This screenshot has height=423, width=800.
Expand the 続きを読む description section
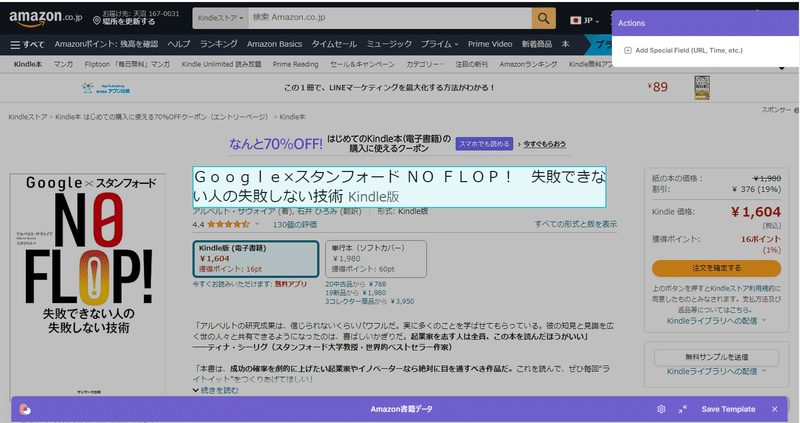tap(216, 390)
